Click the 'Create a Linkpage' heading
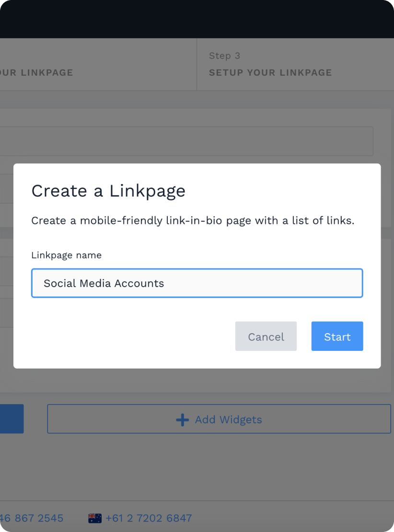The width and height of the screenshot is (394, 532). tap(108, 191)
